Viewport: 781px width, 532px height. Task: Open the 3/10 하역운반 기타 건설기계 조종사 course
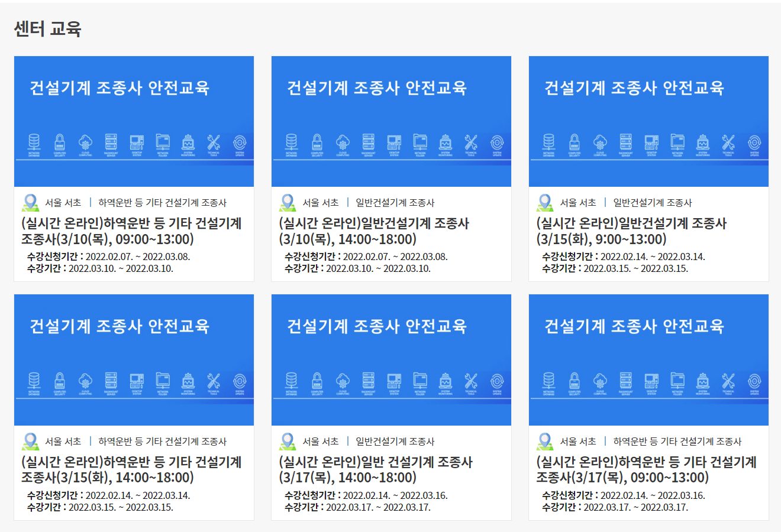click(133, 231)
